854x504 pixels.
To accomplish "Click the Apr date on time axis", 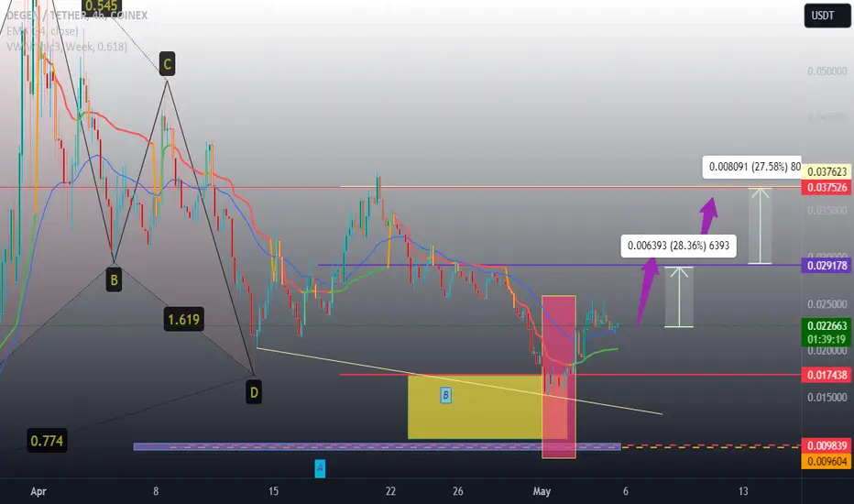I will (x=38, y=491).
